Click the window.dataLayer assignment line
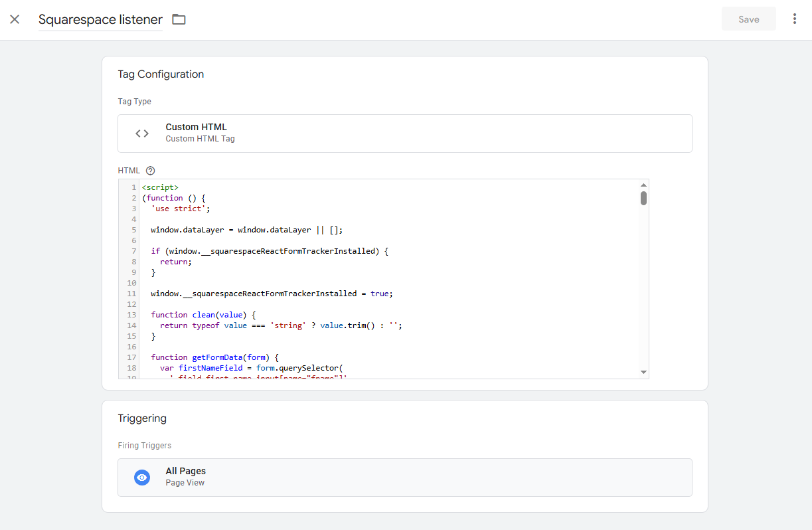This screenshot has height=530, width=812. click(246, 230)
